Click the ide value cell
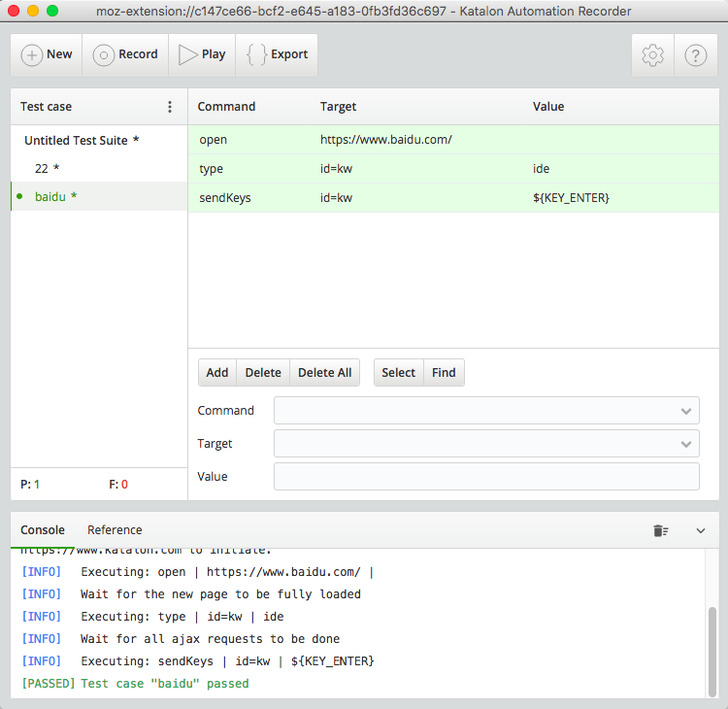The height and width of the screenshot is (709, 728). [x=541, y=169]
